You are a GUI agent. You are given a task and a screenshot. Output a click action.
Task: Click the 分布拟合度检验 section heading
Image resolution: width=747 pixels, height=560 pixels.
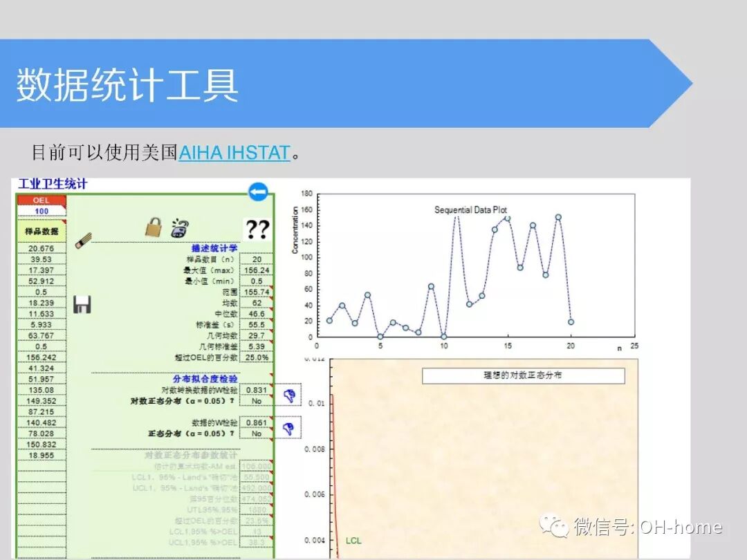(205, 379)
